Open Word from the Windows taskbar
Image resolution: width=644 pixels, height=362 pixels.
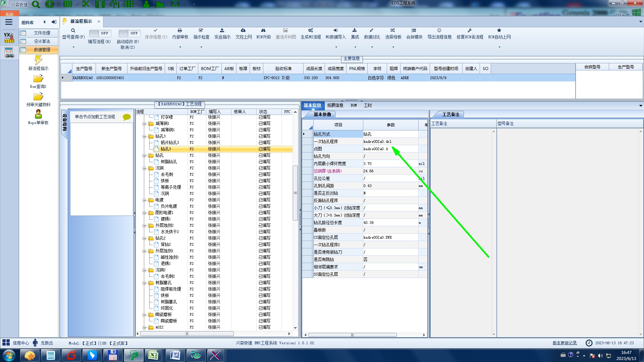pos(175,355)
